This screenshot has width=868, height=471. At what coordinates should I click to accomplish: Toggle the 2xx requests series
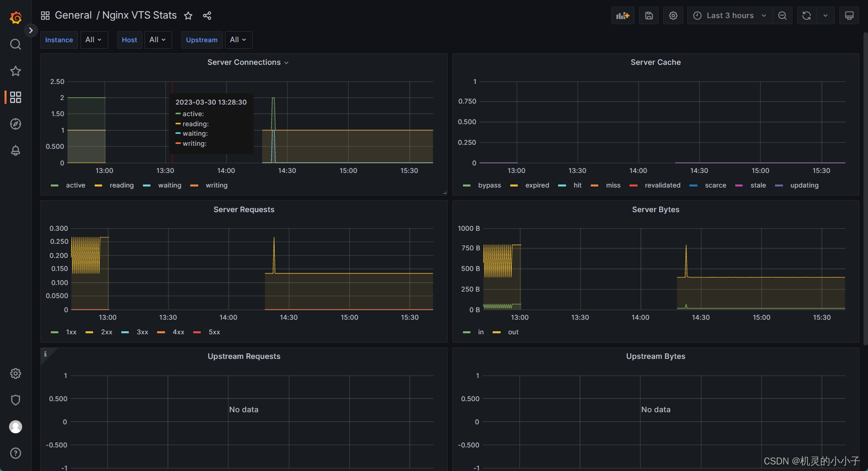(x=107, y=332)
